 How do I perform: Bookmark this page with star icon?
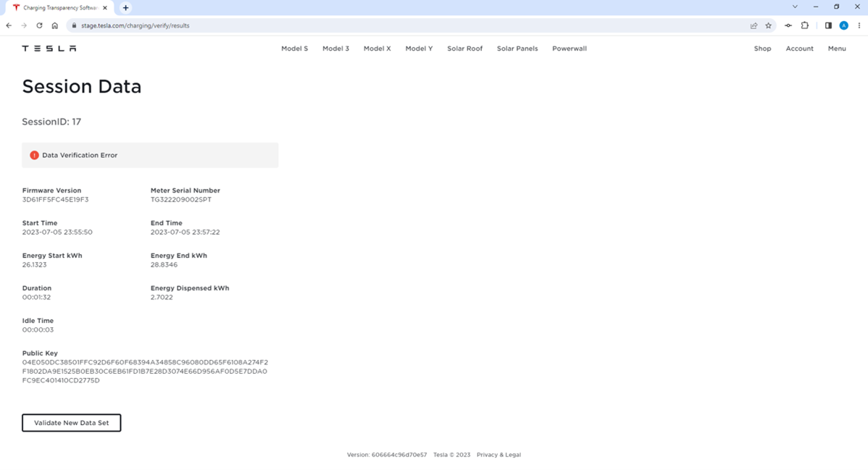(x=768, y=25)
